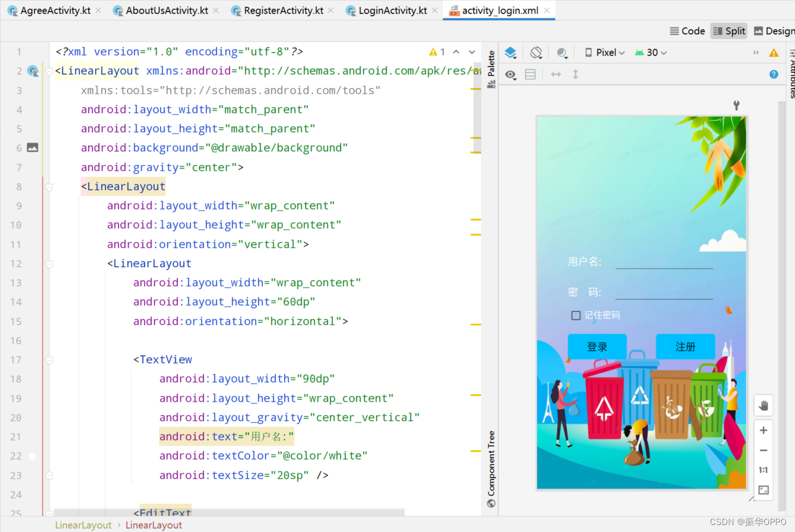Image resolution: width=795 pixels, height=532 pixels.
Task: Click second LinearLayout in breadcrumb bar
Action: (x=154, y=525)
